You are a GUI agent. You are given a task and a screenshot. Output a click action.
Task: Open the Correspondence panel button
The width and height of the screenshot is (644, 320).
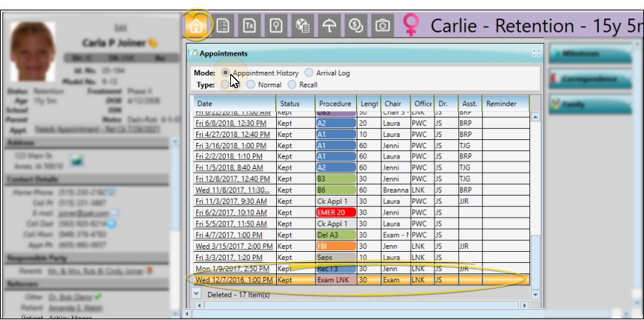[x=590, y=79]
